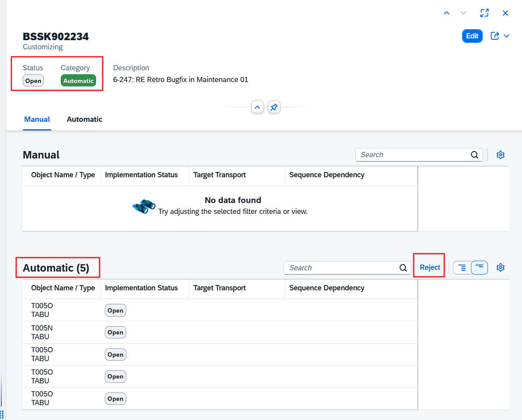Toggle expanded hierarchy view button

(462, 268)
